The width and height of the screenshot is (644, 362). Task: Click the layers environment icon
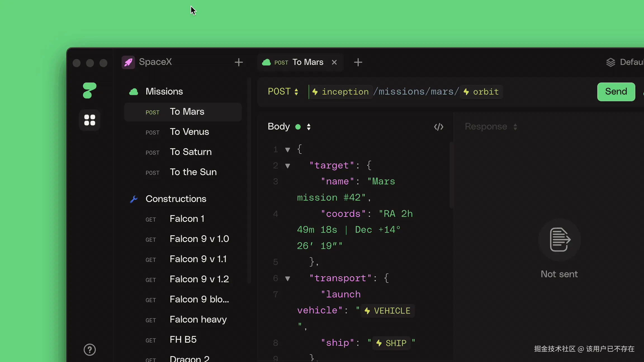[x=610, y=62]
